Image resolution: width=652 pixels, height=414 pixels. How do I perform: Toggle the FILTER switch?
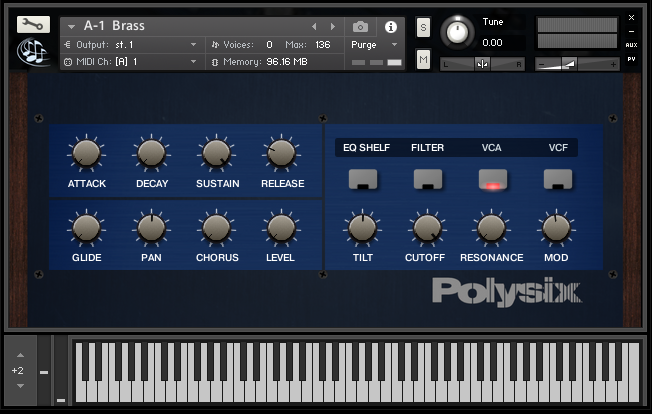(427, 180)
